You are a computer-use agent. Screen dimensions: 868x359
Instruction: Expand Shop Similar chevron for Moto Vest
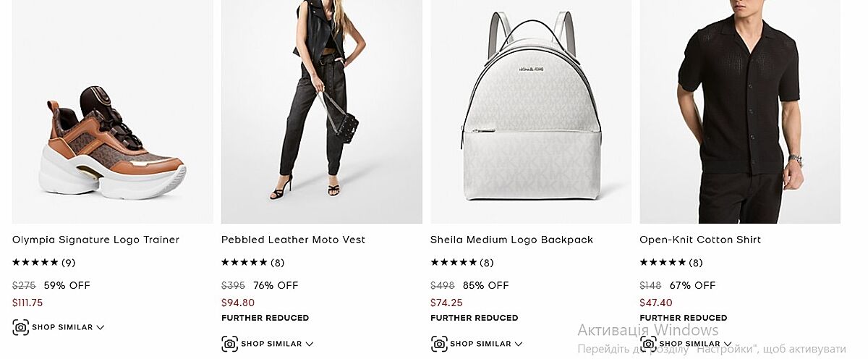click(x=310, y=344)
